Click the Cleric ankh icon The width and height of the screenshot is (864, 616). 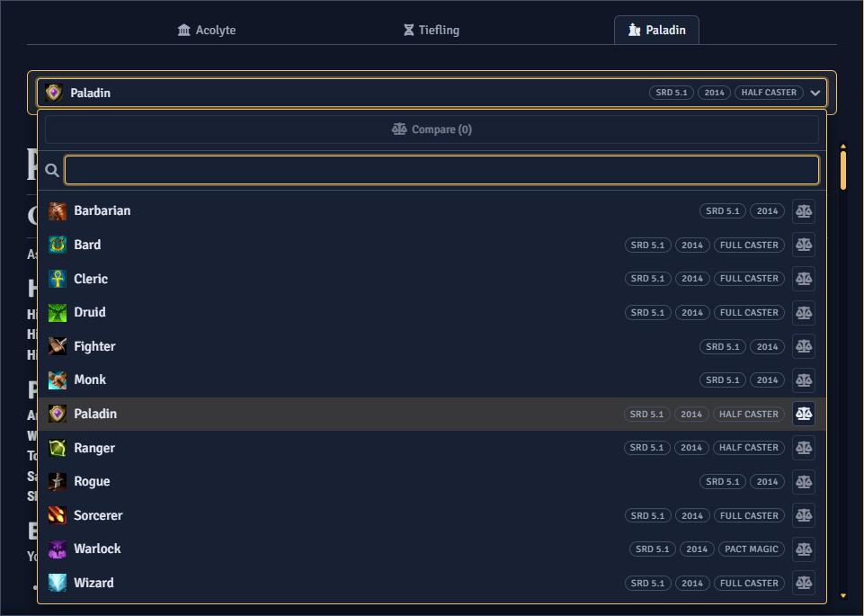coord(58,279)
